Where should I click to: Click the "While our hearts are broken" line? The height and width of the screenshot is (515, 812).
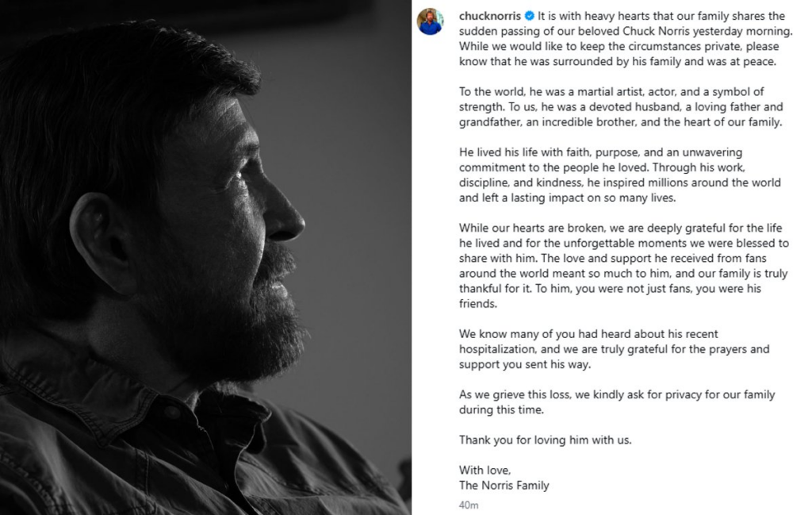531,228
